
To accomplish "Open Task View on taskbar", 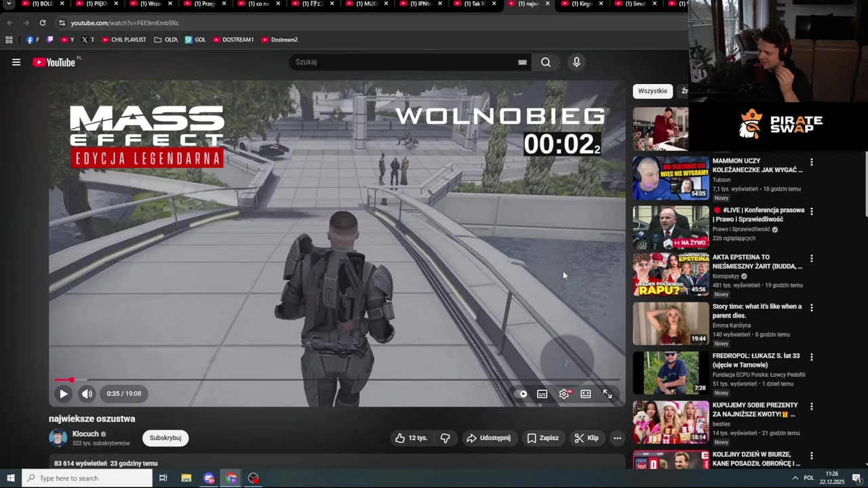I will point(163,479).
